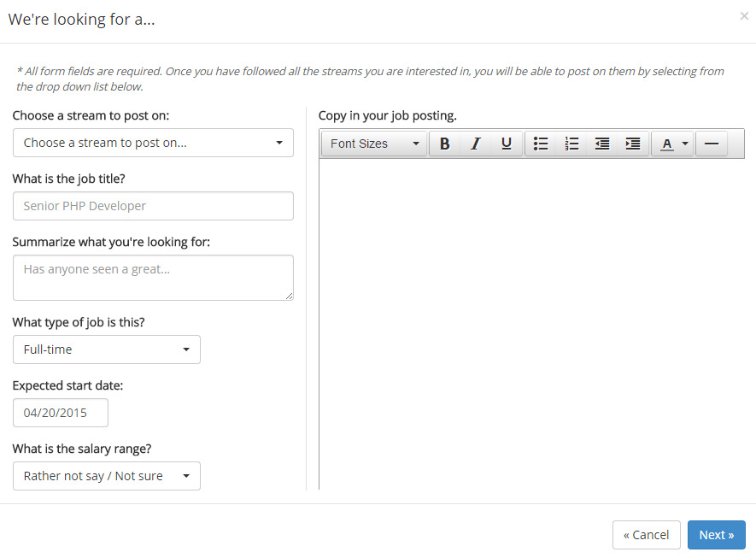Apply the text color button
Viewport: 756px width, 558px height.
coord(667,144)
